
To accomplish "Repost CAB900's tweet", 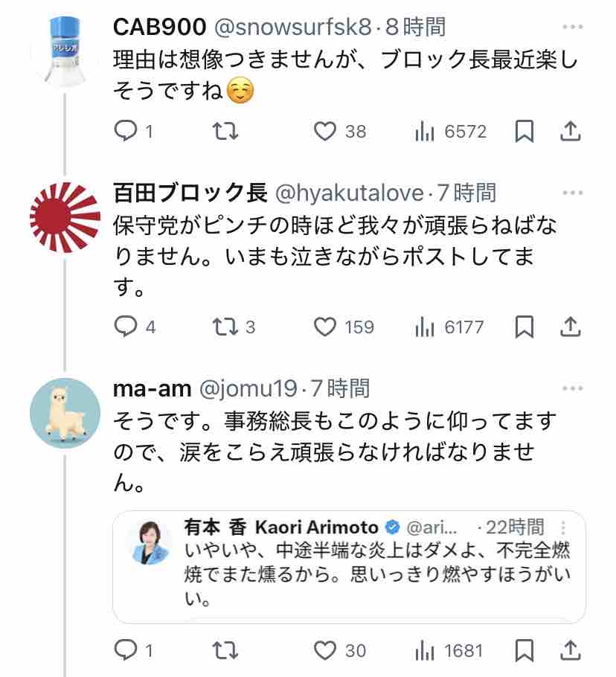I will (x=225, y=132).
